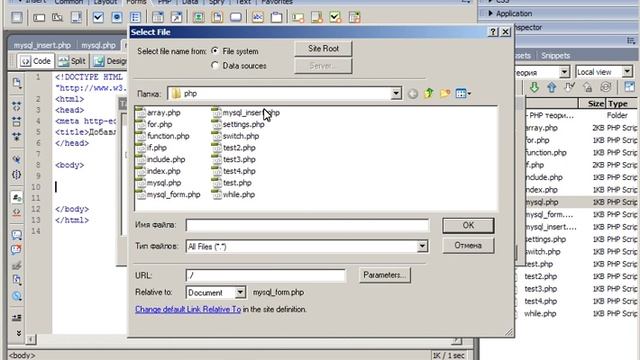Insert Spry Validation Text Field
This screenshot has width=640, height=360.
point(298,18)
